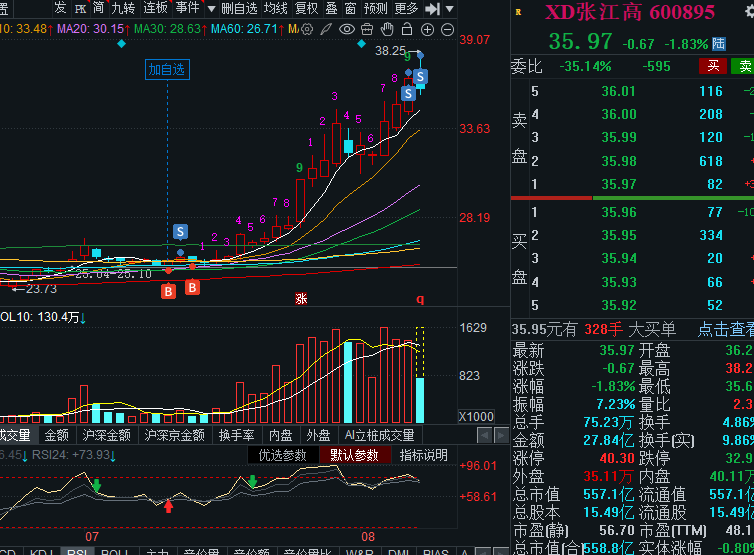The image size is (754, 555).
Task: Switch to 金额 volume tab
Action: click(x=57, y=435)
